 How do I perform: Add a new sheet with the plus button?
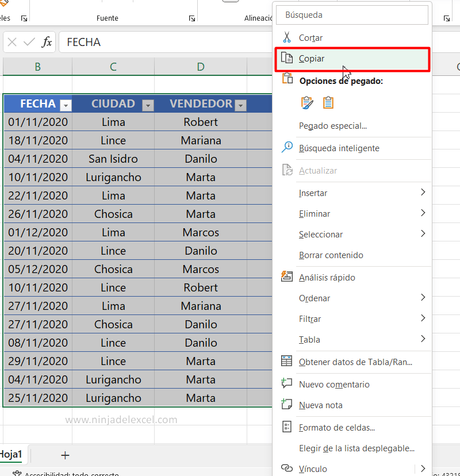[x=65, y=455]
